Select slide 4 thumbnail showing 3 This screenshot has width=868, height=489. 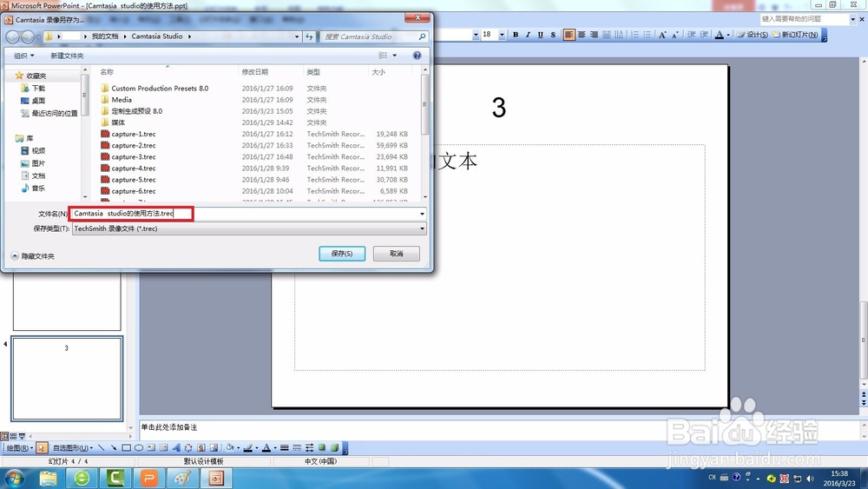click(67, 379)
